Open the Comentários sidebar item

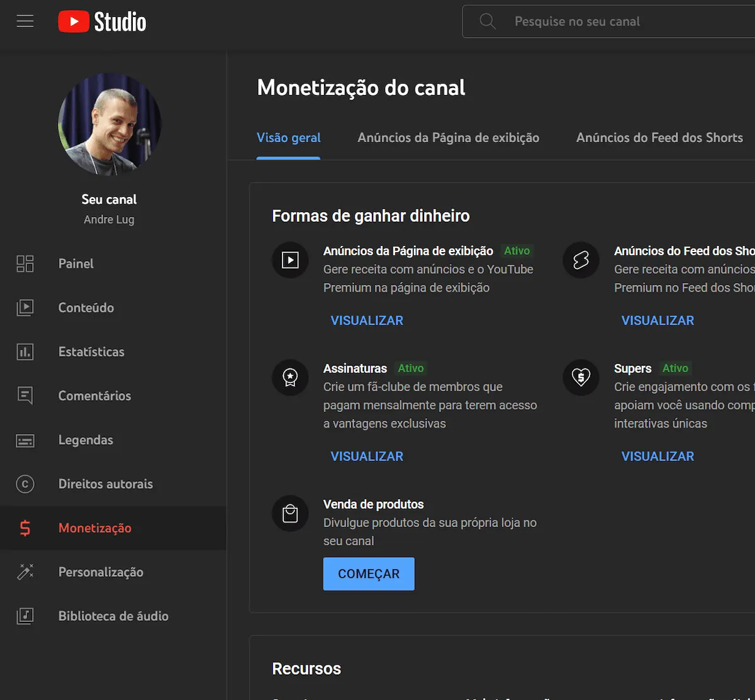click(113, 396)
